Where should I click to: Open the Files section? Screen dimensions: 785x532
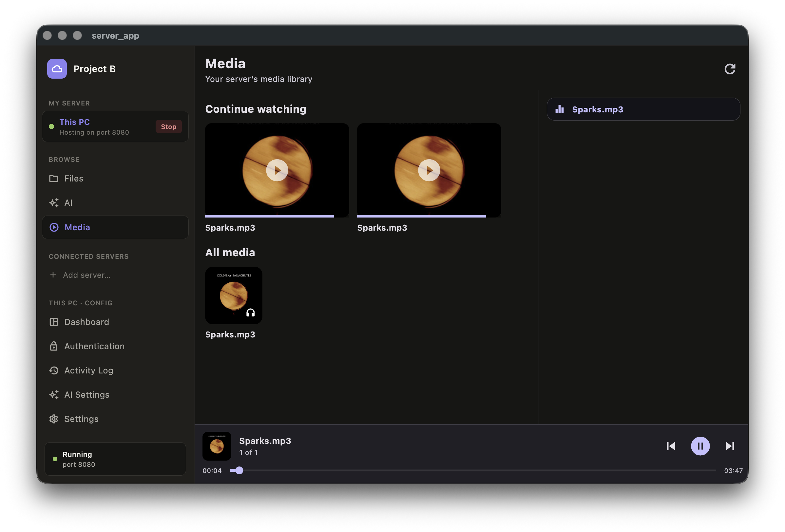click(x=115, y=178)
